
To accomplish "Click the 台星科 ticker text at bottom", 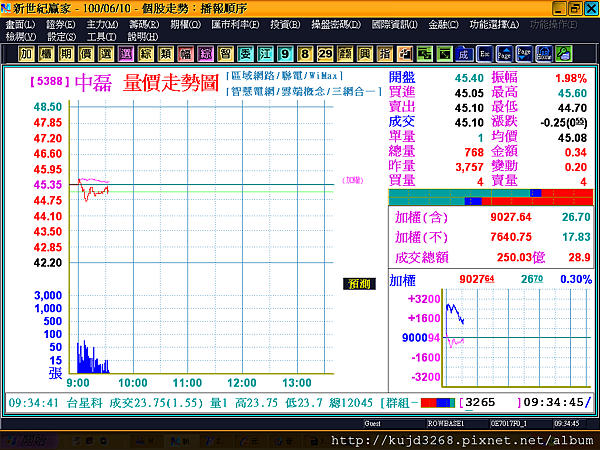I will 85,403.
